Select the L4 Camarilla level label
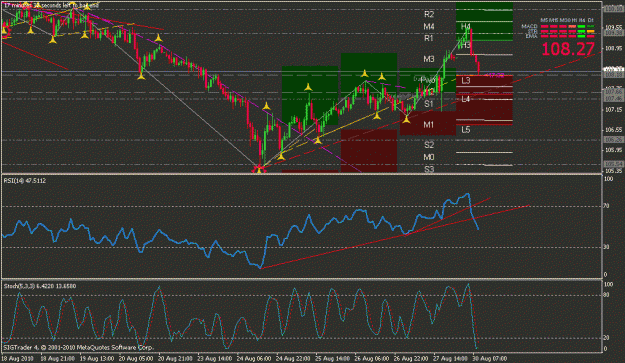 point(466,99)
